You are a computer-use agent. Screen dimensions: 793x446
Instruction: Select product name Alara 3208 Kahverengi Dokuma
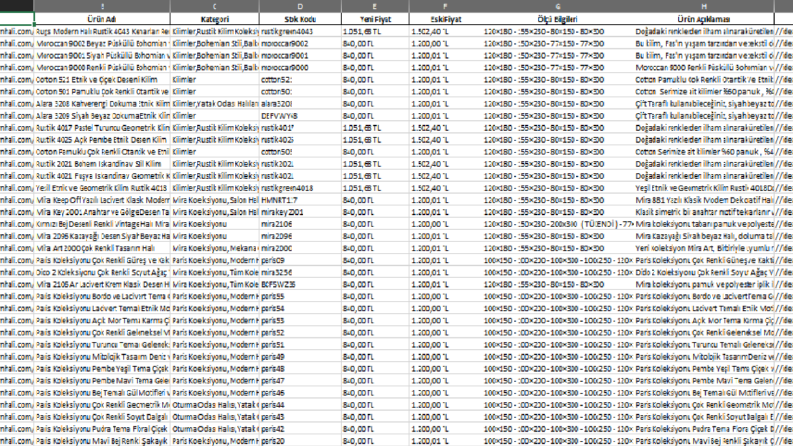pyautogui.click(x=102, y=104)
